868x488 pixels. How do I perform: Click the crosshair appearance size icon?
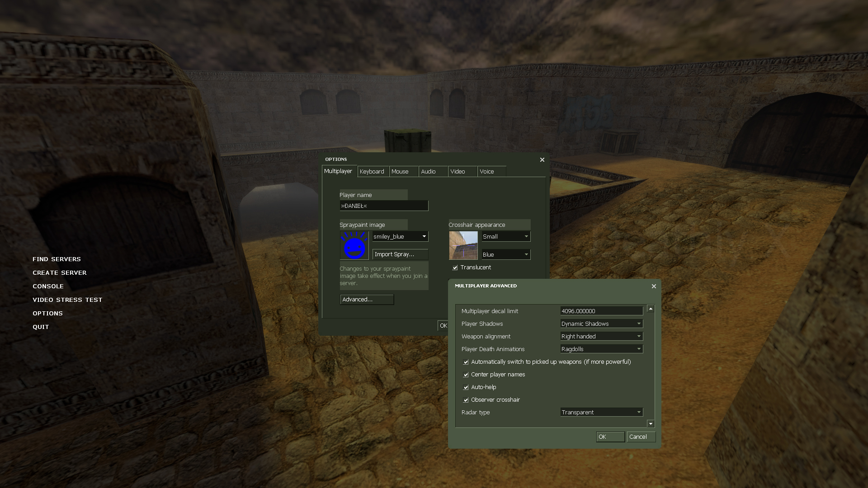[526, 236]
